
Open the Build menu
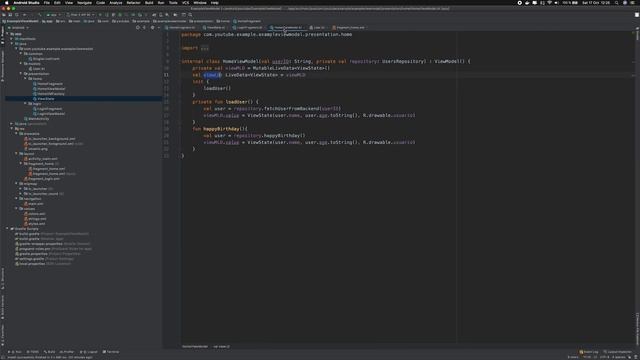tap(149, 2)
